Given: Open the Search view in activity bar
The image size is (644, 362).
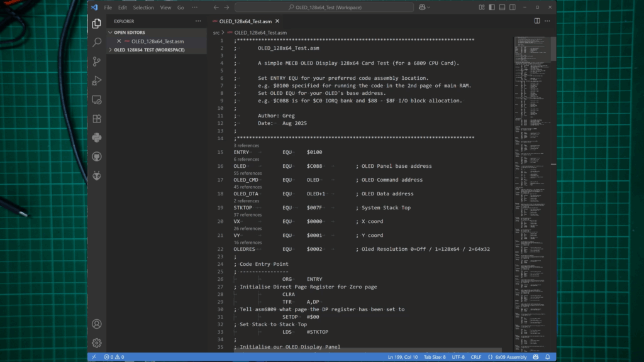Looking at the screenshot, I should [x=97, y=42].
